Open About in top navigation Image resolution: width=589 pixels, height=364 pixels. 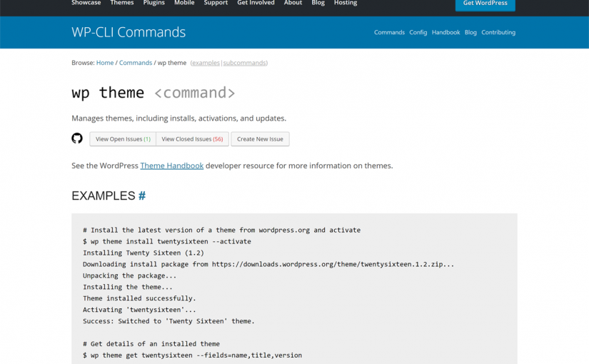click(293, 3)
